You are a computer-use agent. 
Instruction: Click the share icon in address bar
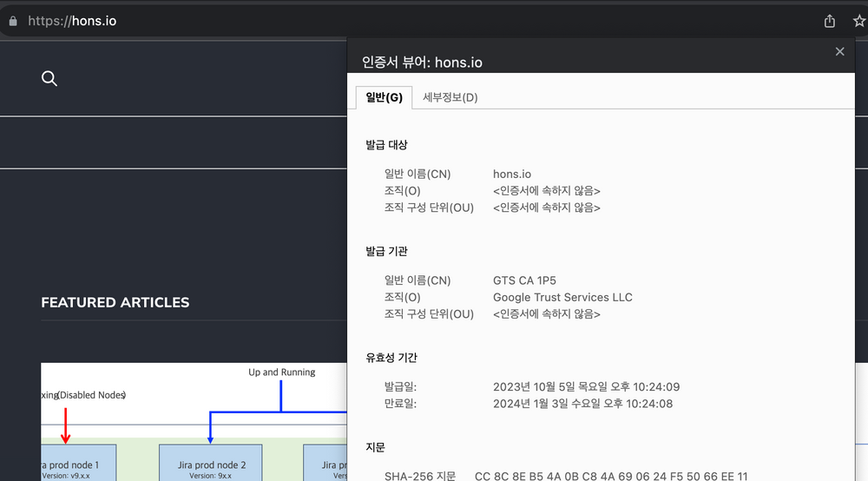coord(829,21)
